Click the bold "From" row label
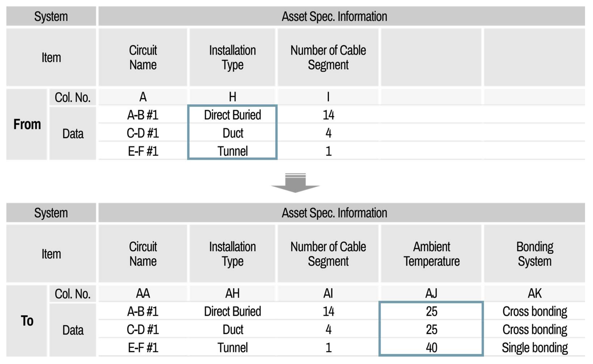 (x=27, y=124)
